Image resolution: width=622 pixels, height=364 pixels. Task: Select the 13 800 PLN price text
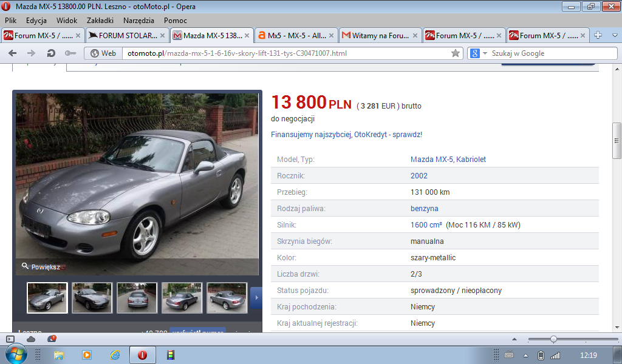point(312,102)
